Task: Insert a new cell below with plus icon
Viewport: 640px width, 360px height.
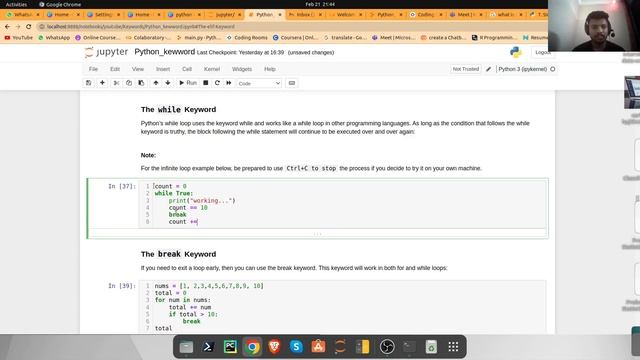Action: pos(102,83)
